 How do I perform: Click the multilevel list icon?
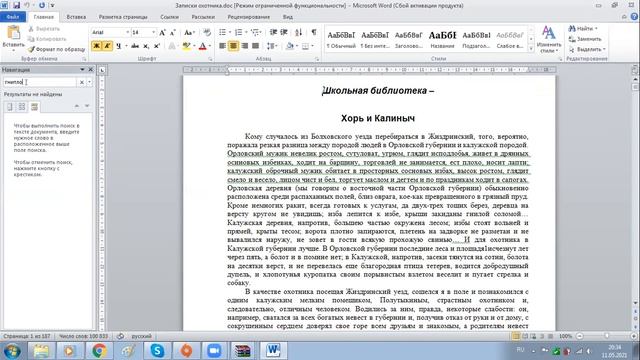255,32
